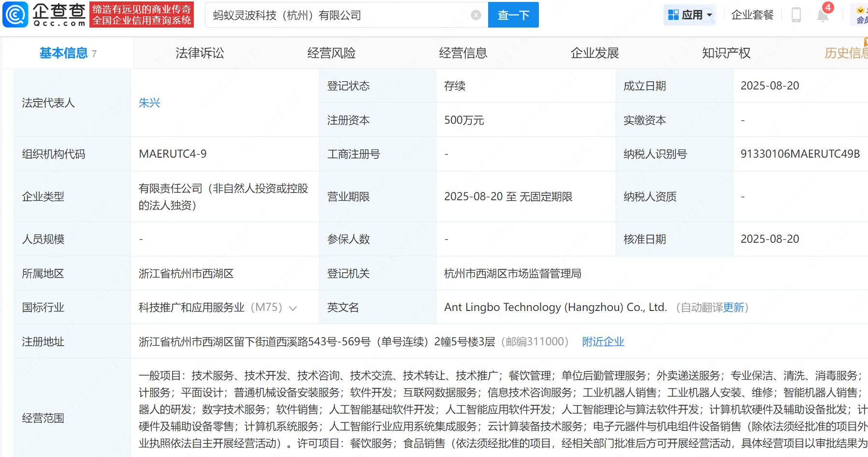Open 企业套餐 link
The image size is (868, 457).
[x=752, y=15]
